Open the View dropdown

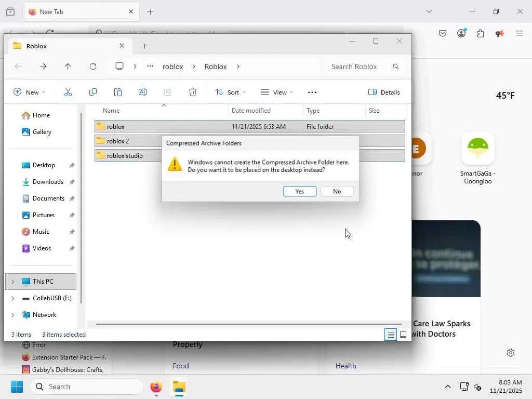click(x=276, y=92)
